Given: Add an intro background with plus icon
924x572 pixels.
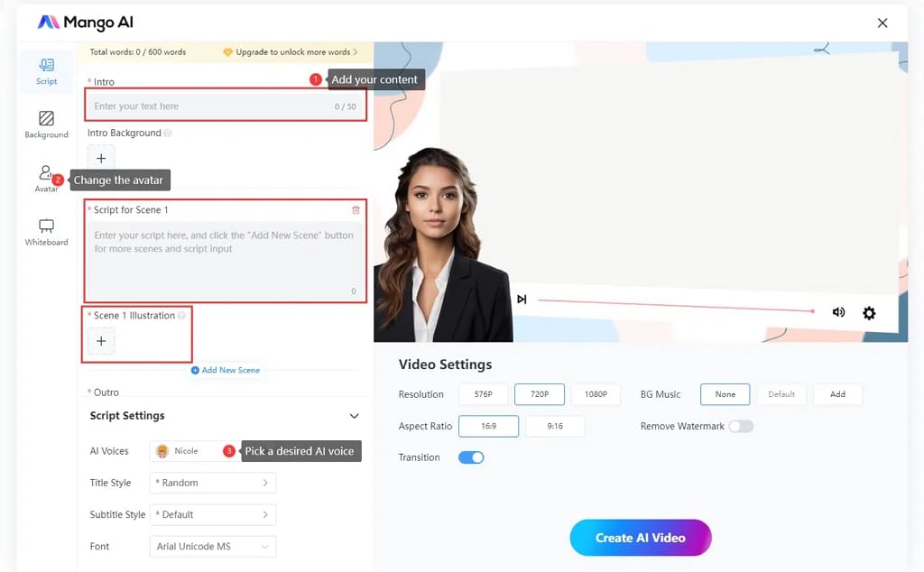Looking at the screenshot, I should (x=101, y=159).
